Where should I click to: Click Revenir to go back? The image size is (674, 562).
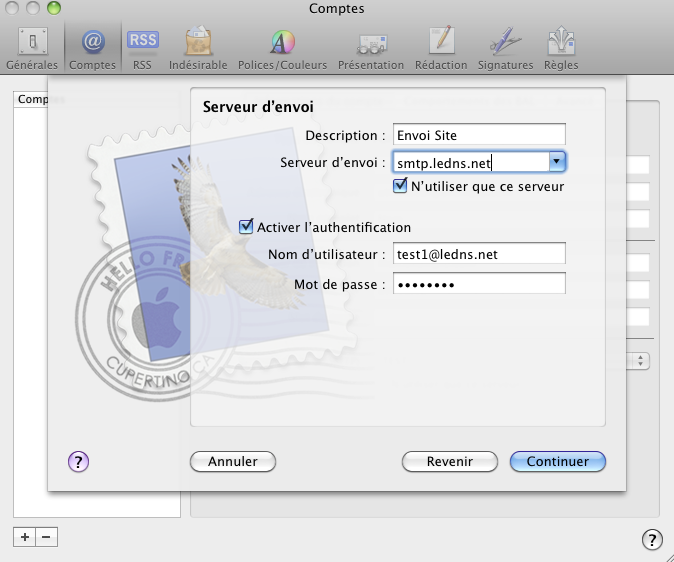450,461
